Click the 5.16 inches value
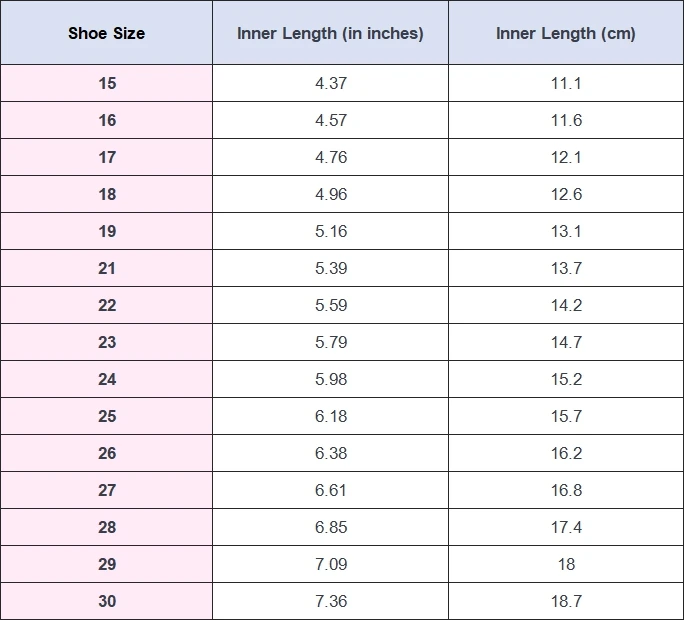The height and width of the screenshot is (620, 684). [x=331, y=231]
